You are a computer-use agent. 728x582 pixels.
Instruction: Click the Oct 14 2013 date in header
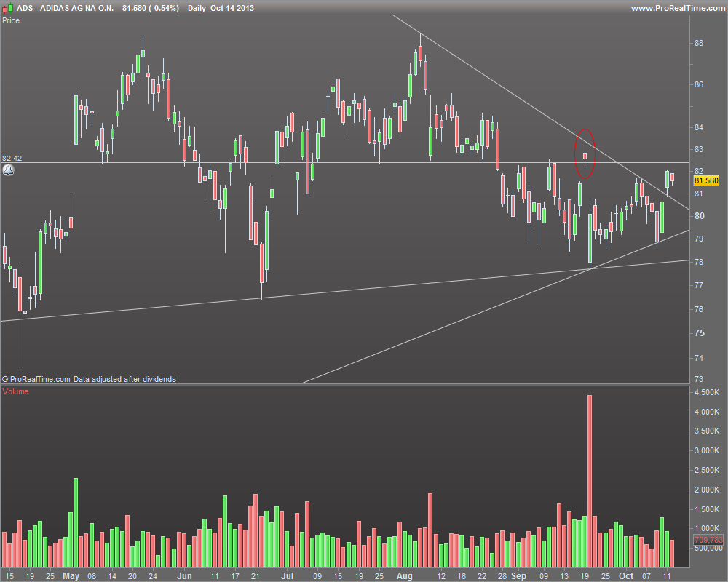(232, 8)
